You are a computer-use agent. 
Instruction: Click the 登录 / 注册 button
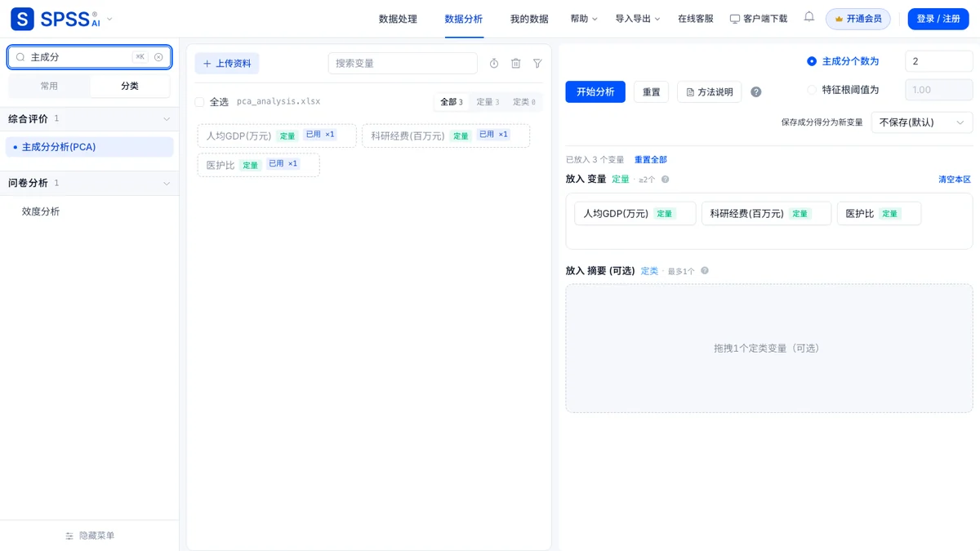(x=938, y=19)
